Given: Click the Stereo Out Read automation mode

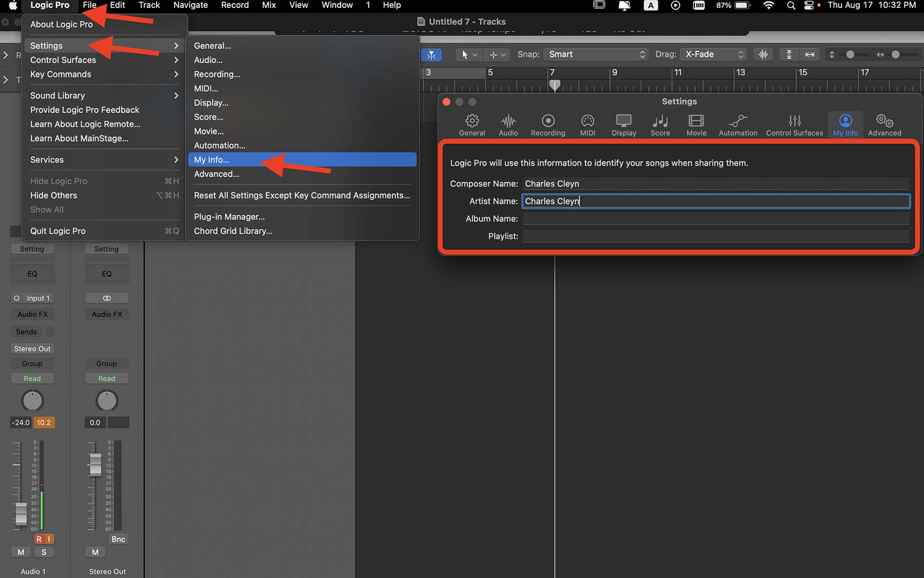Looking at the screenshot, I should (x=107, y=379).
